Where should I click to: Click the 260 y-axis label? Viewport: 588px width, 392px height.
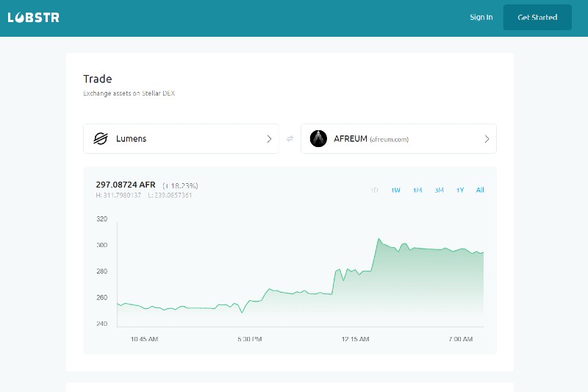pos(102,297)
